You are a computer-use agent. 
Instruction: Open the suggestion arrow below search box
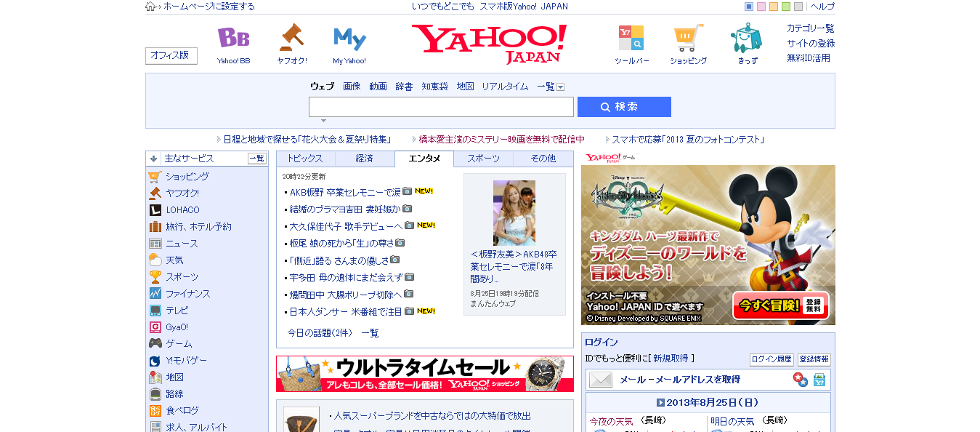point(323,121)
